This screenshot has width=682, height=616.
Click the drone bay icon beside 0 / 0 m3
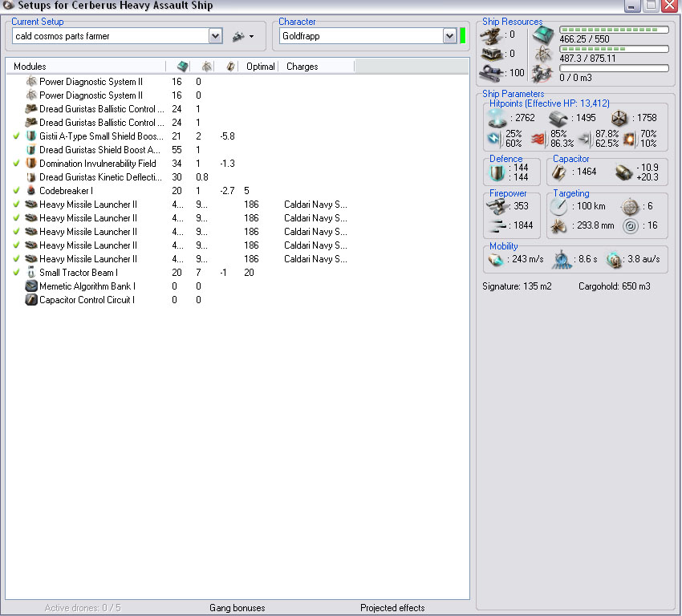pyautogui.click(x=542, y=74)
